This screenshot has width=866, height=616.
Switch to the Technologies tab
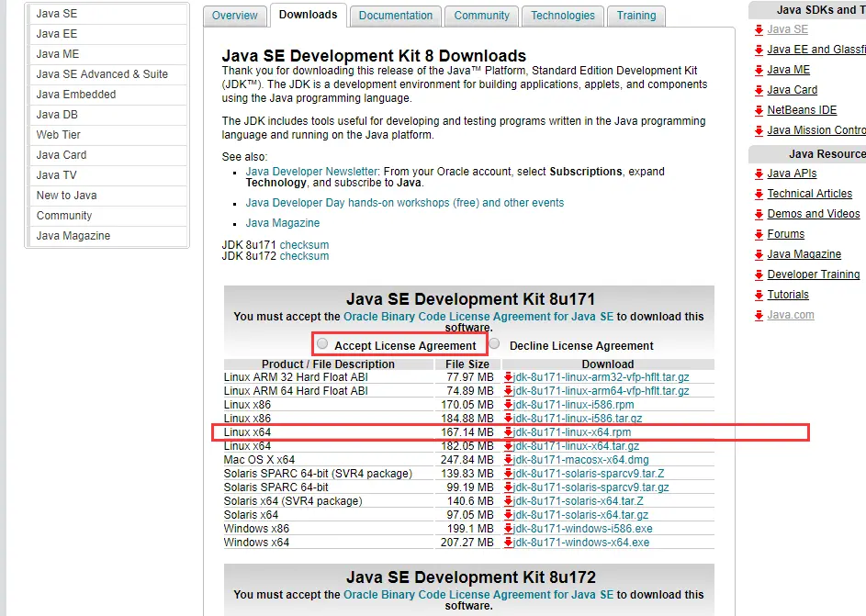[563, 16]
